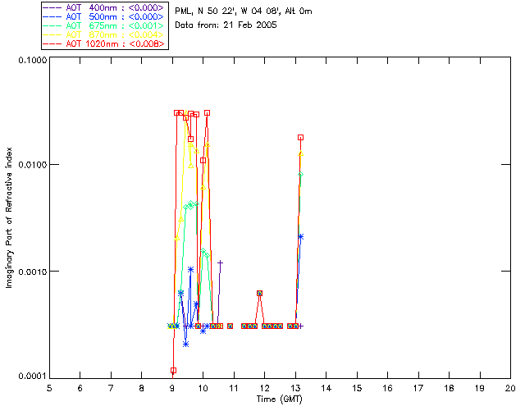Click the blue asterisk marker near time 13

[x=301, y=237]
